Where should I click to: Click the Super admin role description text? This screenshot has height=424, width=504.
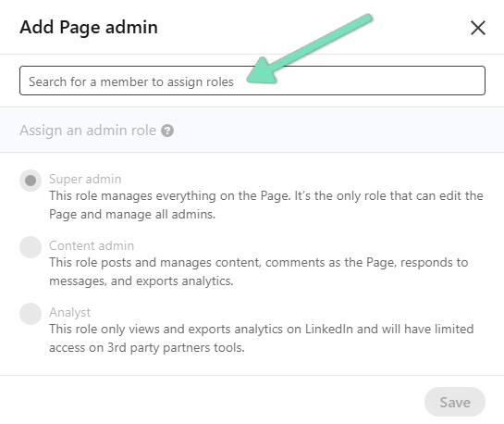266,205
